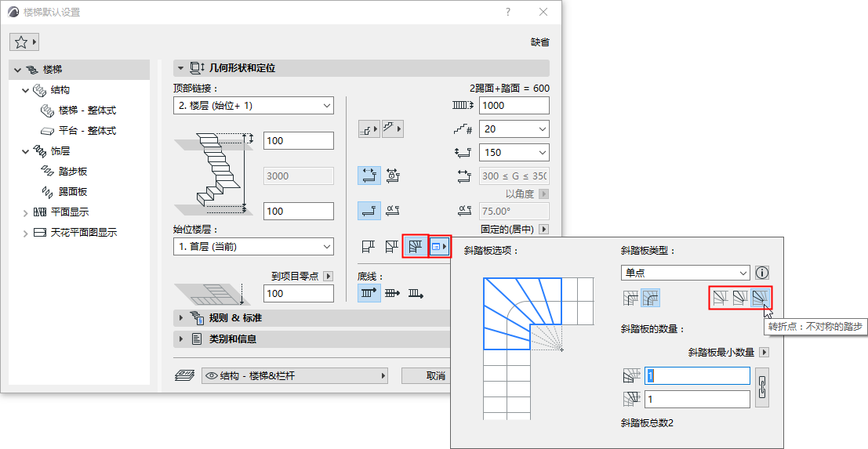Select the 楼梯 root tree item
868x449 pixels.
[79, 71]
